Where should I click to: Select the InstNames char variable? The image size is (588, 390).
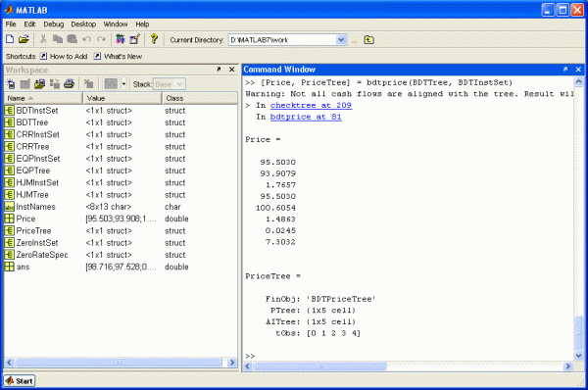click(x=121, y=207)
